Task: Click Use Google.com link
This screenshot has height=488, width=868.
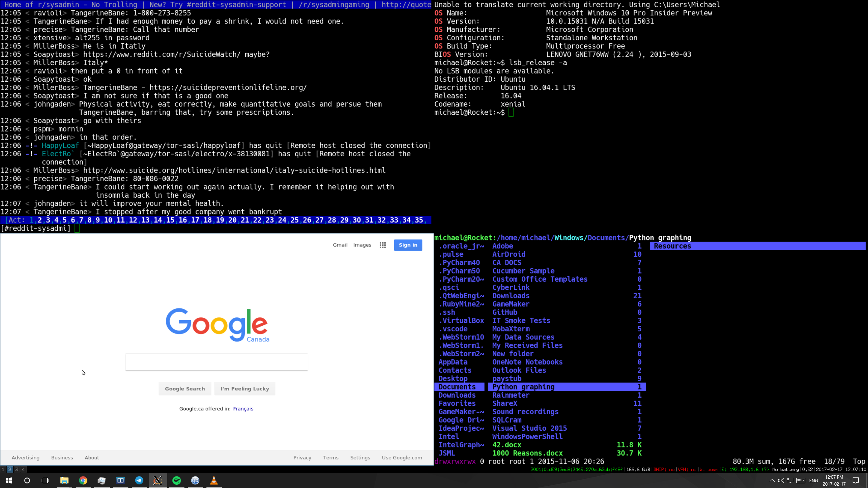Action: pos(402,457)
